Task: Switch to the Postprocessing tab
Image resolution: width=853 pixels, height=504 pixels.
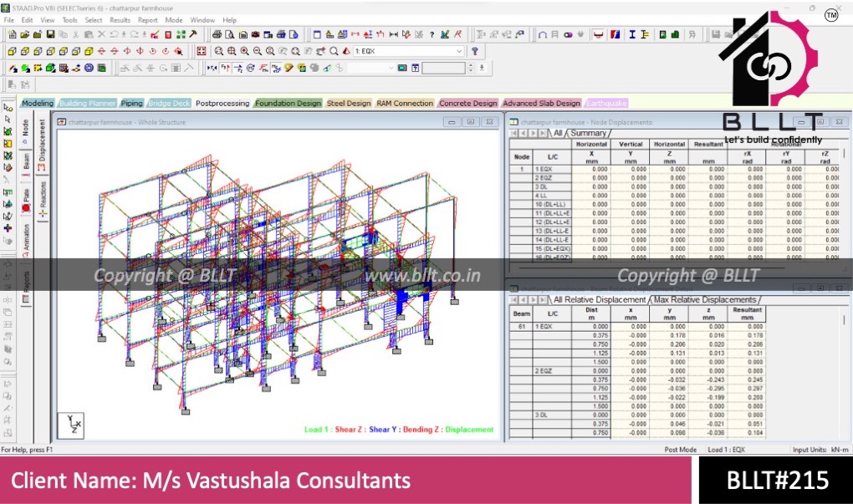Action: [222, 104]
